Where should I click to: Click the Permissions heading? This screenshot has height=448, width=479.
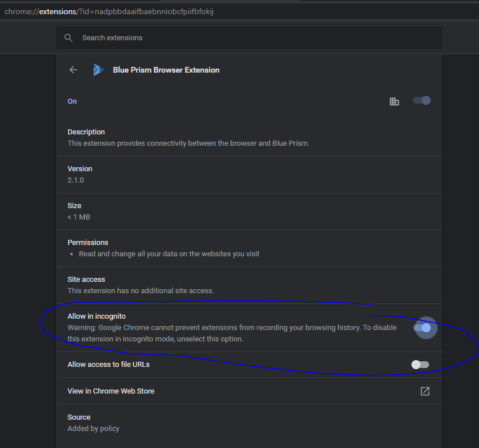coord(87,242)
